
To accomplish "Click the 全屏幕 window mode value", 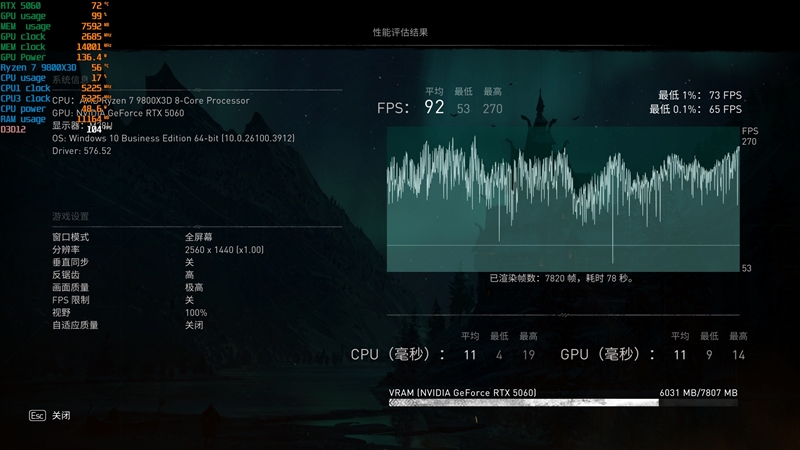I will pos(198,237).
